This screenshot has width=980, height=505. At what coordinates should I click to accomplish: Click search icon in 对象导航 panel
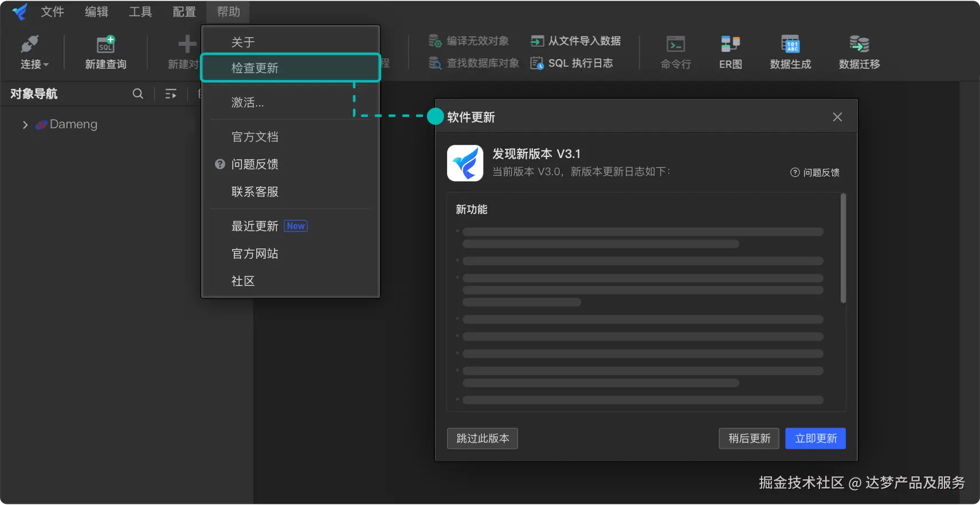click(138, 94)
